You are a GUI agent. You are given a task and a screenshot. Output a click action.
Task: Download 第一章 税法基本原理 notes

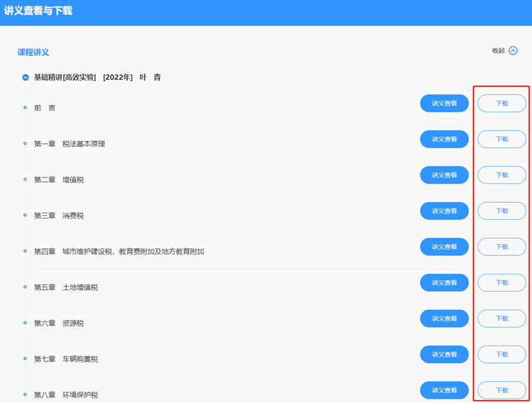coord(502,139)
